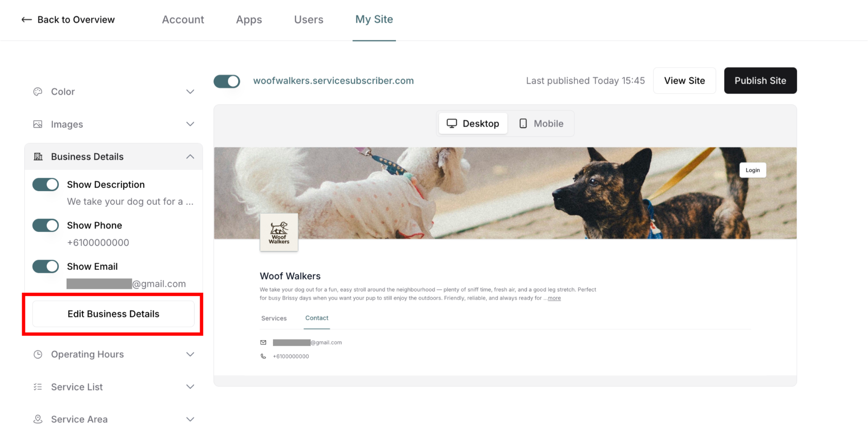
Task: Collapse the Business Details section chevron
Action: 190,156
